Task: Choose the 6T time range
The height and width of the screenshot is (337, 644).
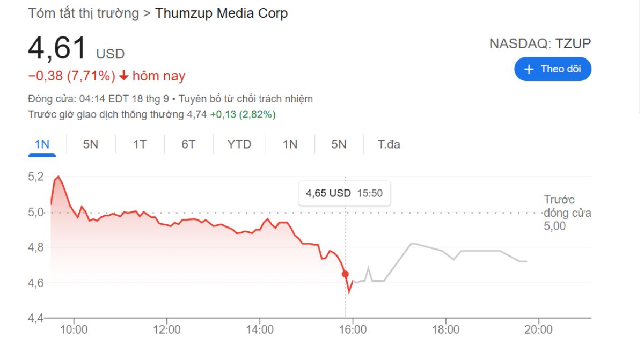Action: (x=188, y=144)
